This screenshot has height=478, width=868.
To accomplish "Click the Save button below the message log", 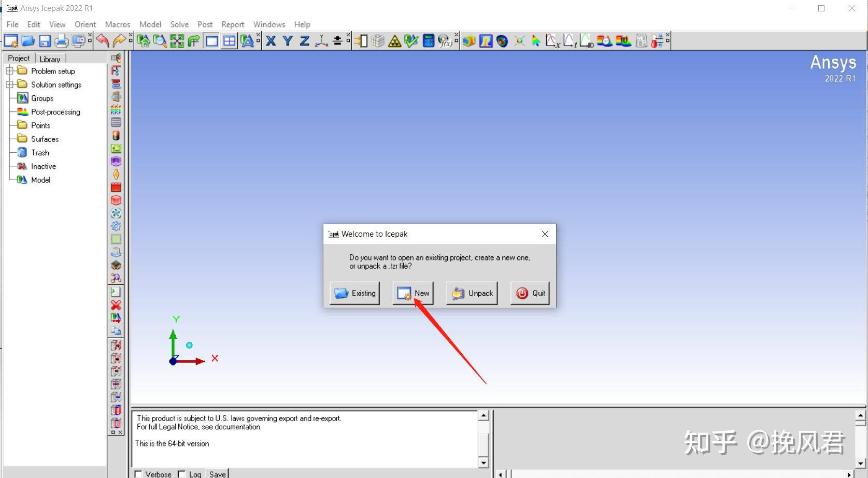I will tap(218, 474).
